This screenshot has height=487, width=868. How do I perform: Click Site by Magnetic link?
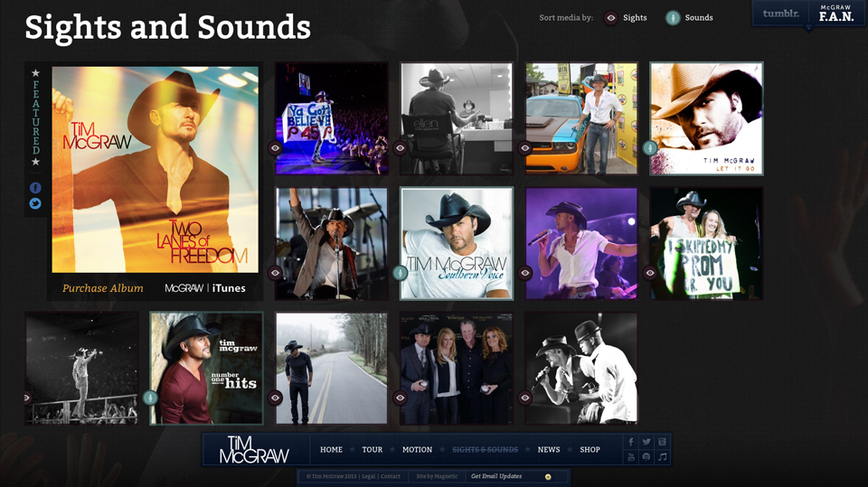point(437,476)
